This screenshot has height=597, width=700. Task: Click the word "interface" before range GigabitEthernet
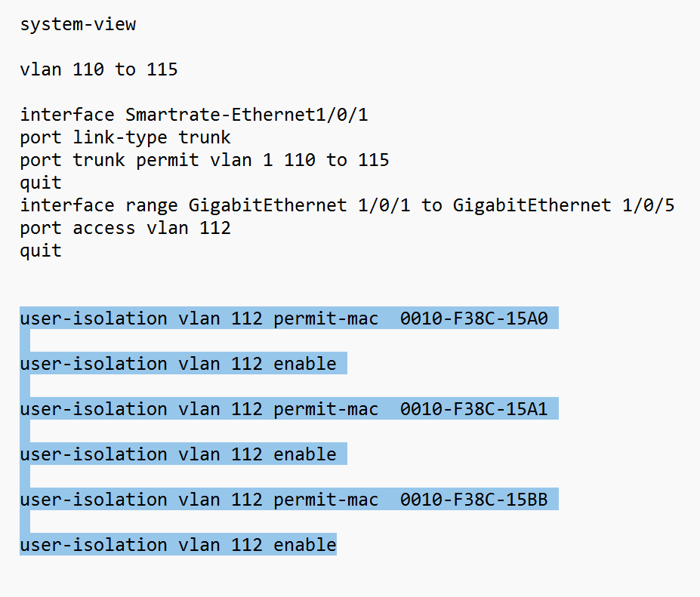pos(67,205)
